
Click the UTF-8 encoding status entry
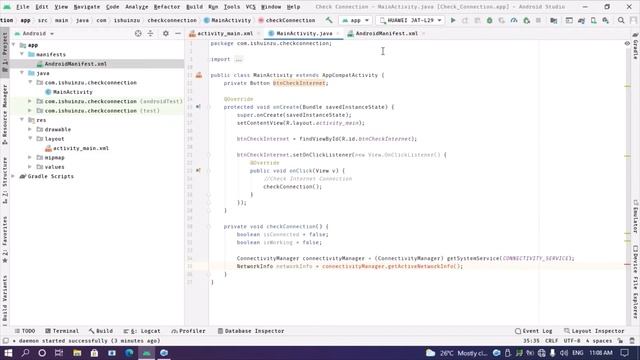[x=571, y=341]
